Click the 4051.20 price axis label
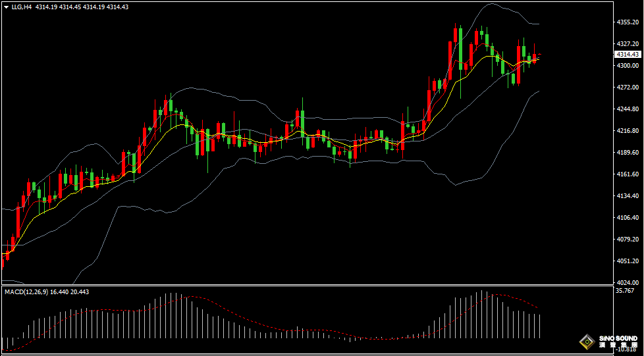The image size is (644, 356). (627, 261)
